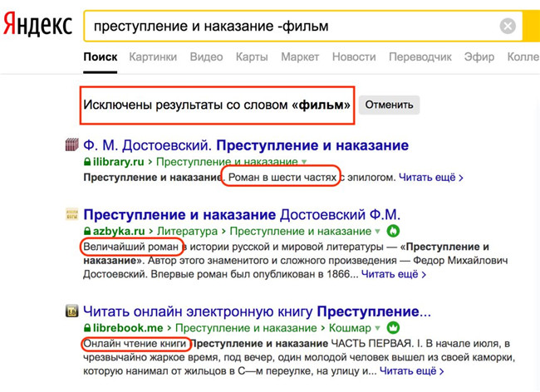This screenshot has height=392, width=540.
Task: Open the ilibrary.ru breadcrumb 'Преступление и наказание'
Action: coord(227,161)
